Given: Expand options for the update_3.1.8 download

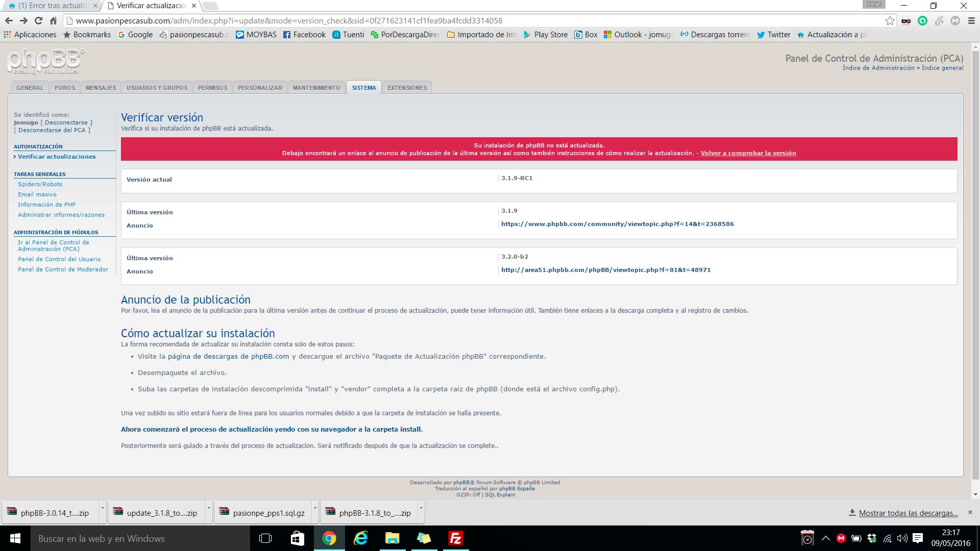Looking at the screenshot, I should coord(209,508).
